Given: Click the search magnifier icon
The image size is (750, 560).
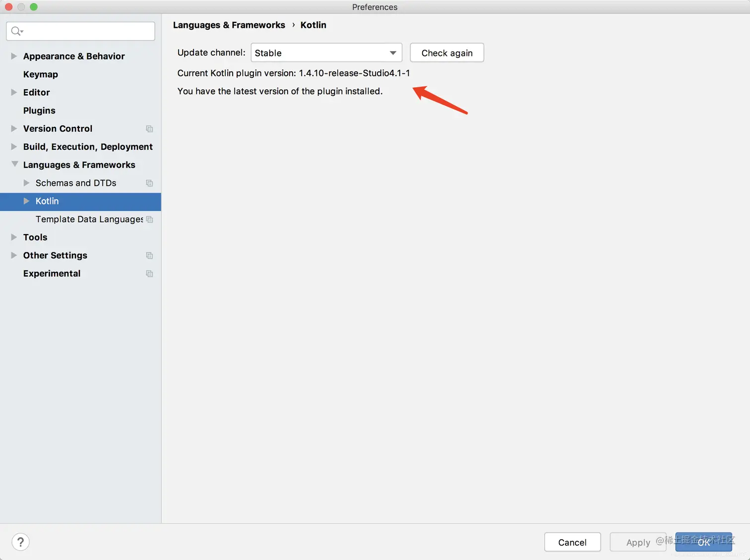Looking at the screenshot, I should coord(16,31).
